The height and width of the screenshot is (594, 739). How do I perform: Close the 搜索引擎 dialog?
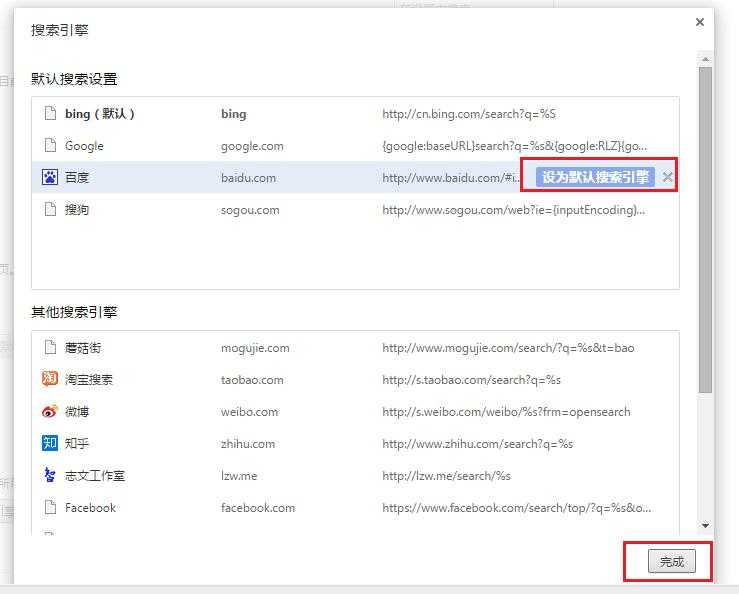pyautogui.click(x=700, y=22)
